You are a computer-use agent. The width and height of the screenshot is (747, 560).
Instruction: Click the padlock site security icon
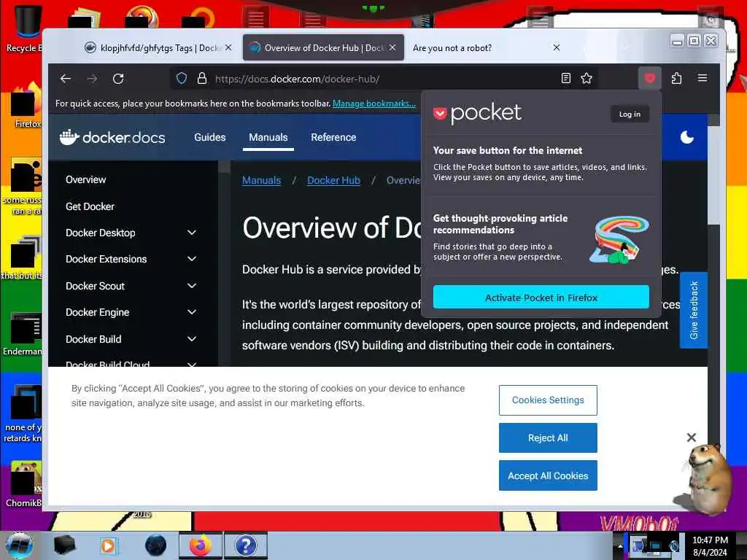pos(202,79)
